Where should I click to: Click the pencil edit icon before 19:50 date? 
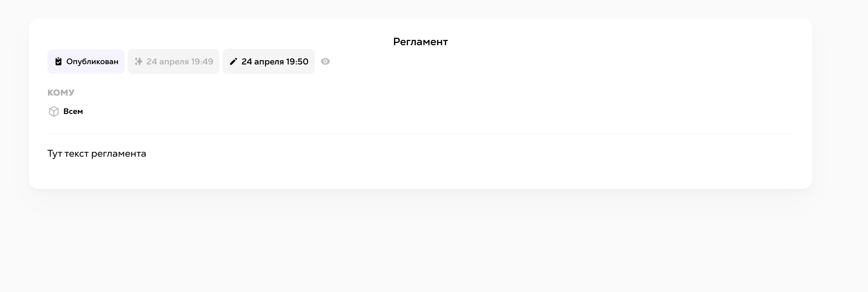coord(234,62)
